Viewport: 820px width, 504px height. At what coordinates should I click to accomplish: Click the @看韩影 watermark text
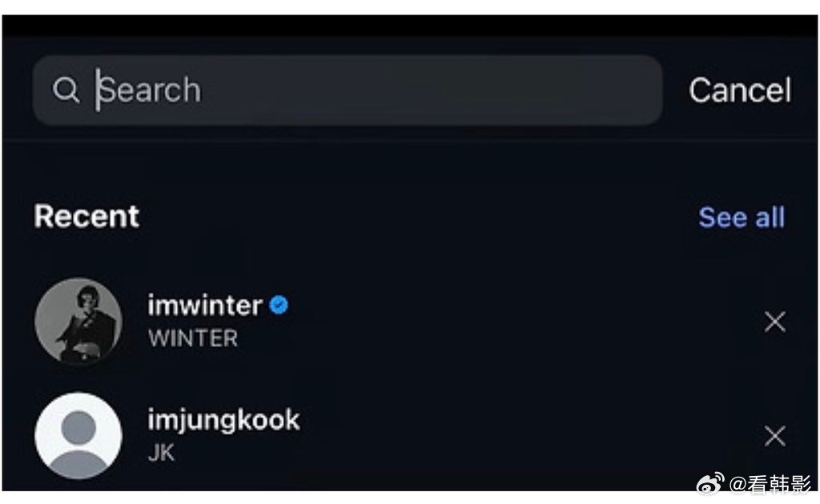coord(770,484)
